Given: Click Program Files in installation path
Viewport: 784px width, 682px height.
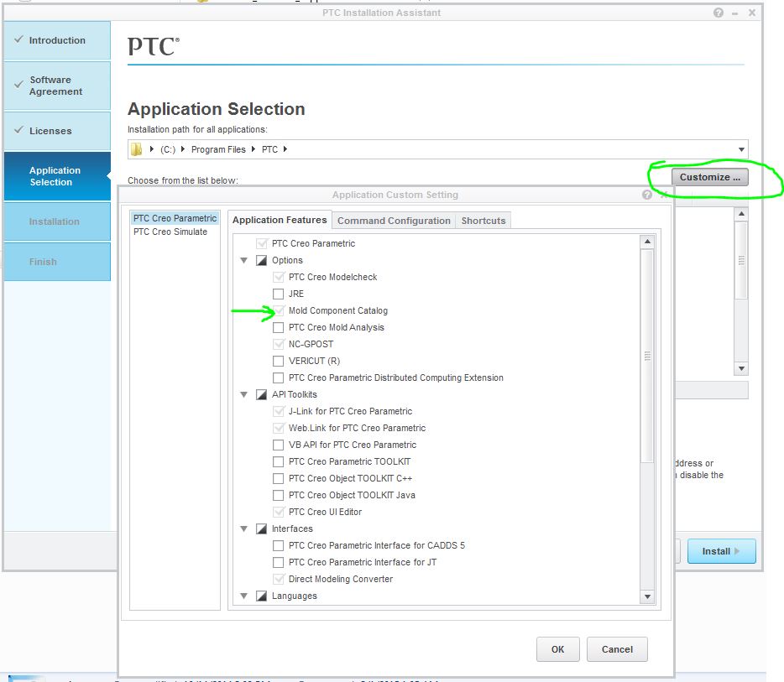Looking at the screenshot, I should point(218,149).
